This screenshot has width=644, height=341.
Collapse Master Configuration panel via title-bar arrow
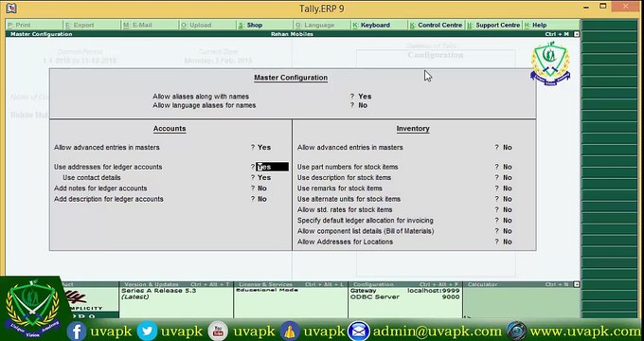pyautogui.click(x=577, y=34)
